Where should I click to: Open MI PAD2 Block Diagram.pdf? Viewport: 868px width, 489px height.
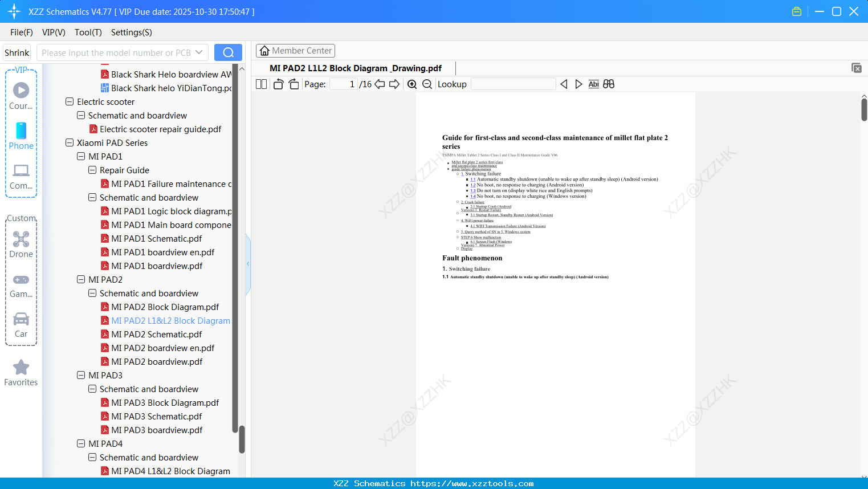coord(160,307)
